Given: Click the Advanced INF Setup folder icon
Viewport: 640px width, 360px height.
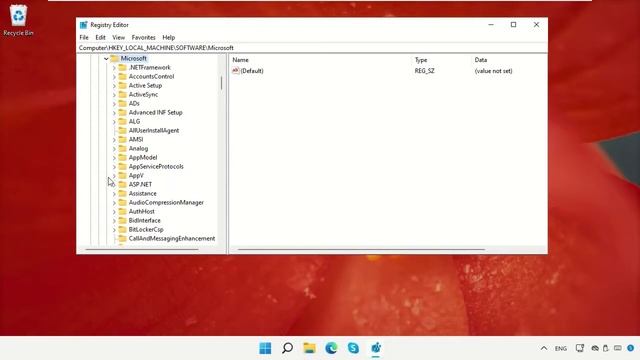Looking at the screenshot, I should coord(122,112).
